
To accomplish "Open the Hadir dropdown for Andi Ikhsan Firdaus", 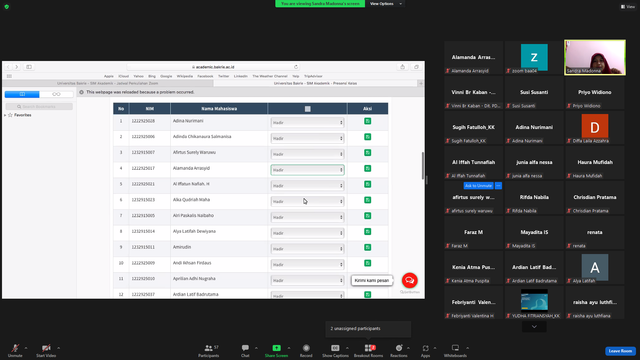I will [x=307, y=264].
